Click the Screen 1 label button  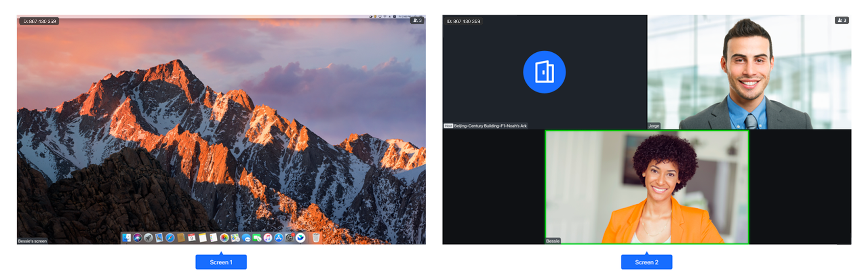pyautogui.click(x=221, y=262)
